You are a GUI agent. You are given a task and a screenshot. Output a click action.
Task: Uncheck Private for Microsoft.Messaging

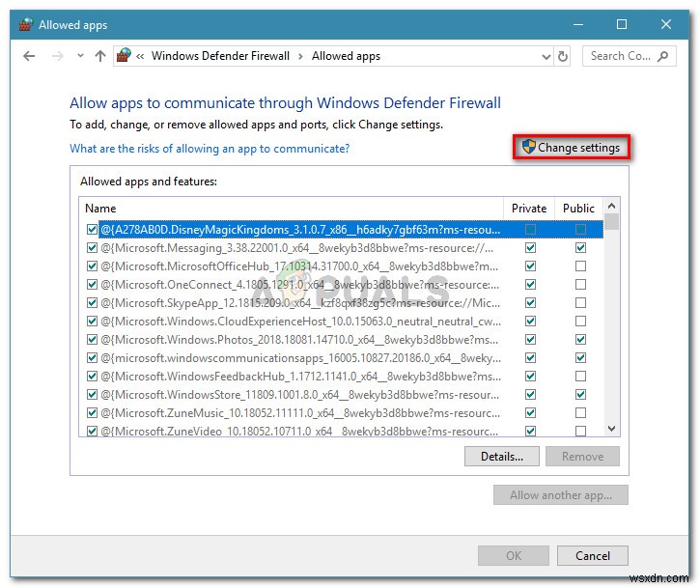pyautogui.click(x=530, y=248)
